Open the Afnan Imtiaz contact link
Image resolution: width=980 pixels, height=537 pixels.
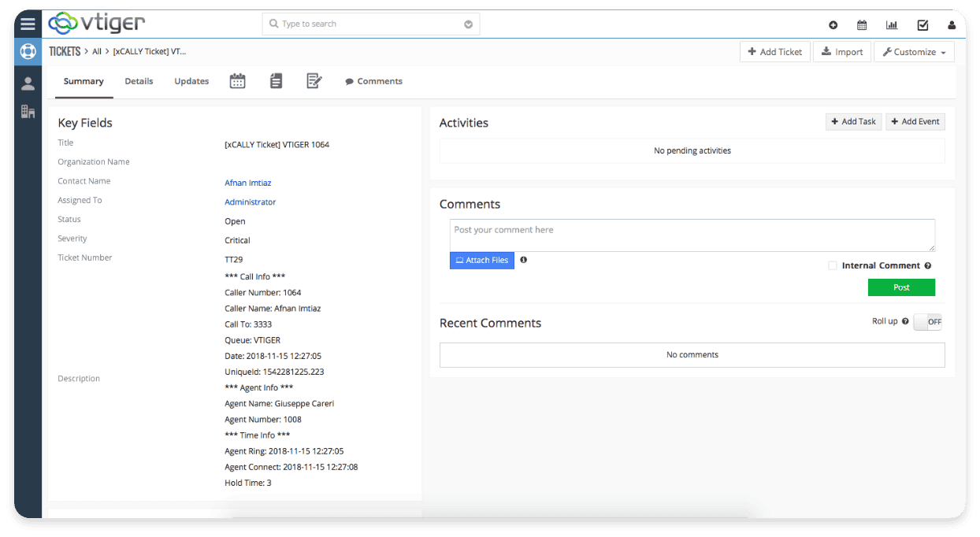(248, 183)
